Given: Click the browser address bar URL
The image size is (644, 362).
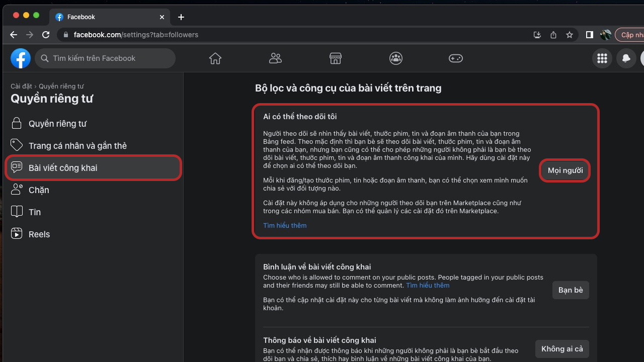Looking at the screenshot, I should point(136,35).
